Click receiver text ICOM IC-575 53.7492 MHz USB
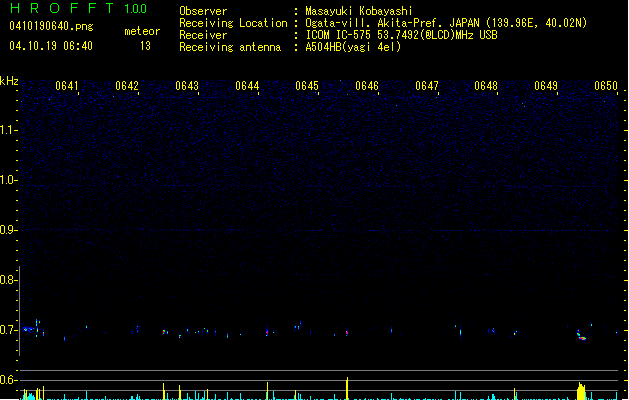Screen dimensions: 629x400 [401, 35]
